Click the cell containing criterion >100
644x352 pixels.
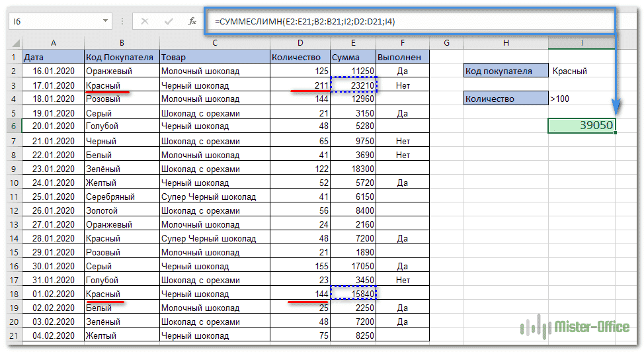point(581,99)
